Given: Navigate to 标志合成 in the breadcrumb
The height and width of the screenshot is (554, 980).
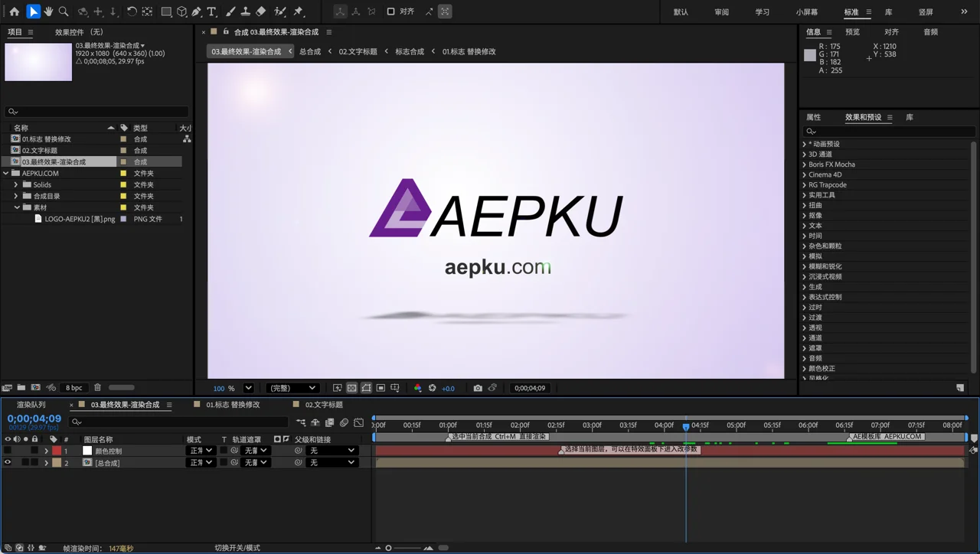Looking at the screenshot, I should [410, 51].
